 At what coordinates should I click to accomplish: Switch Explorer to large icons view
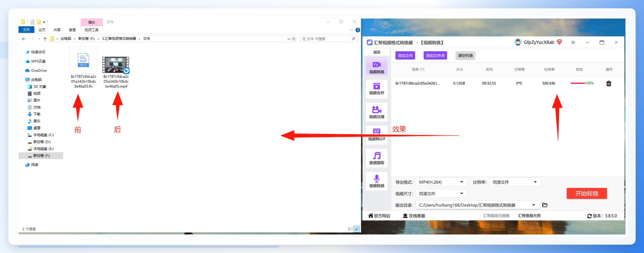[x=357, y=229]
